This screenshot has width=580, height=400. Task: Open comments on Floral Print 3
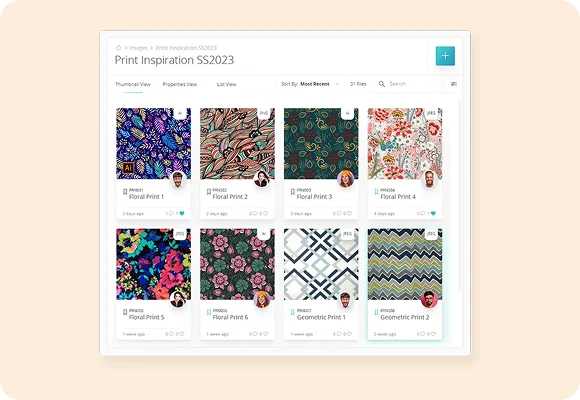point(339,214)
